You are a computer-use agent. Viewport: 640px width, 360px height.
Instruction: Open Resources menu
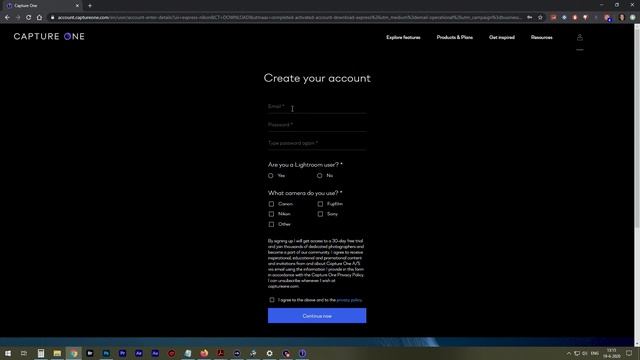coord(542,37)
